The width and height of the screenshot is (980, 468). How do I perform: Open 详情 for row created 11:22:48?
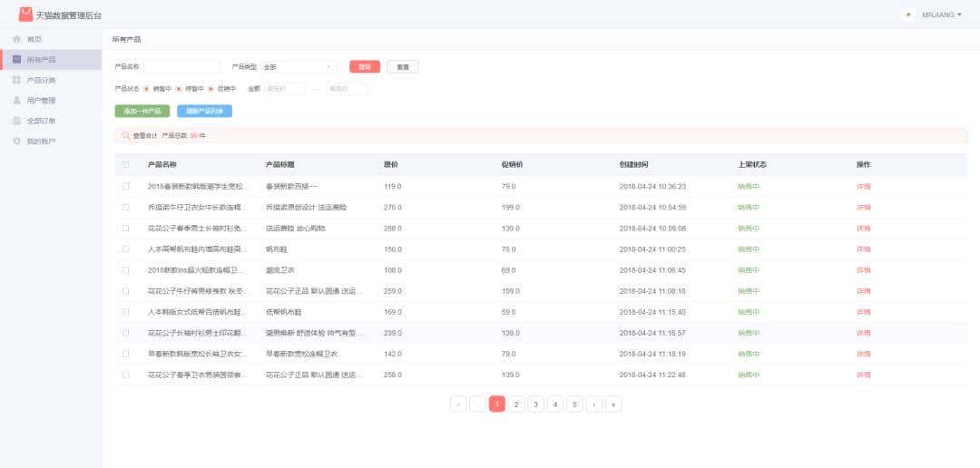[x=864, y=375]
